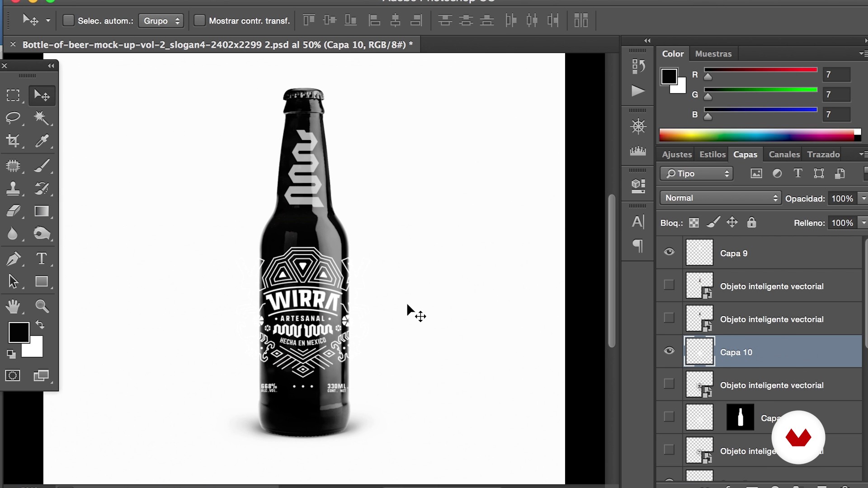Image resolution: width=868 pixels, height=488 pixels.
Task: Filter layers by smart objects icon
Action: pos(840,174)
